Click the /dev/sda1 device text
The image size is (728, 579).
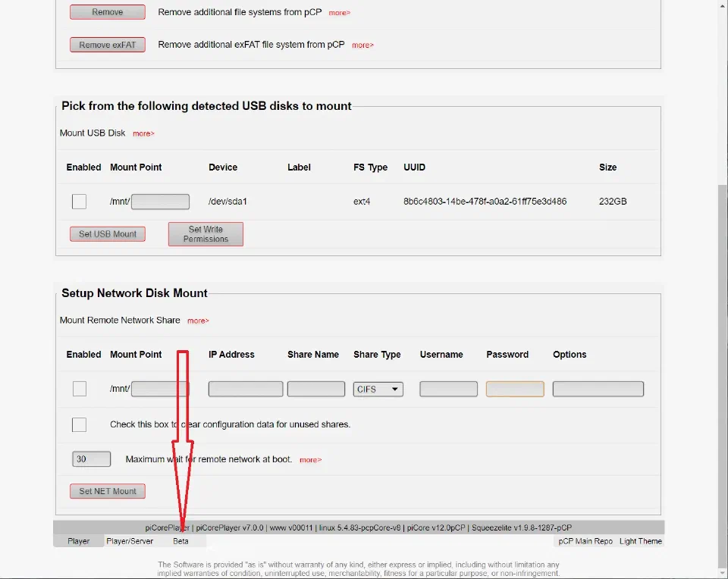pyautogui.click(x=227, y=202)
